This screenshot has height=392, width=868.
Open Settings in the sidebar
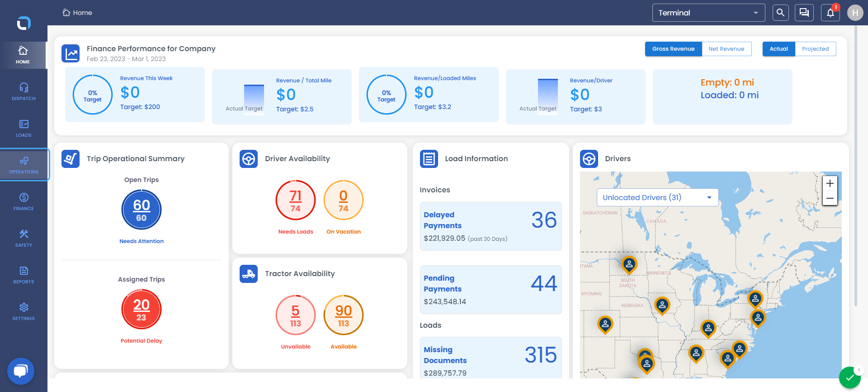(x=24, y=311)
